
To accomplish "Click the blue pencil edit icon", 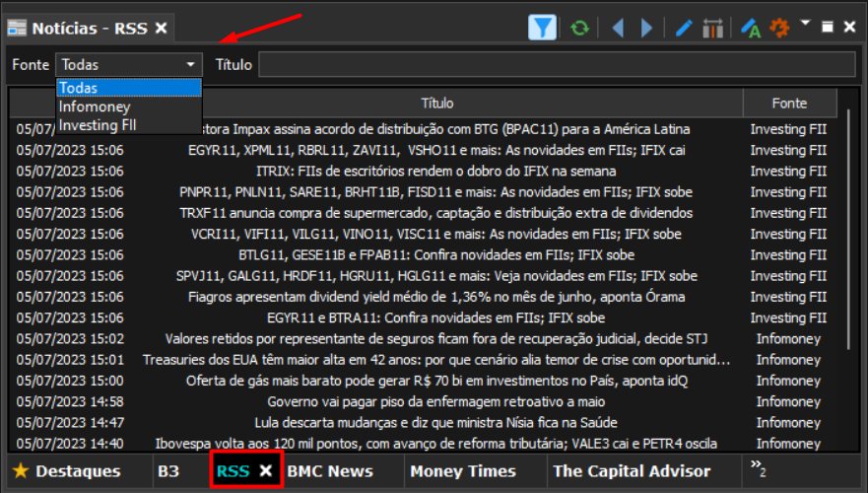I will (x=684, y=28).
